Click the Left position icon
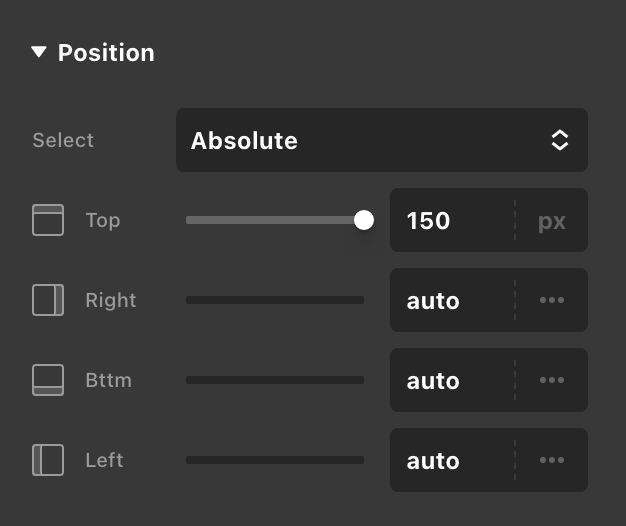The height and width of the screenshot is (526, 626). [48, 460]
